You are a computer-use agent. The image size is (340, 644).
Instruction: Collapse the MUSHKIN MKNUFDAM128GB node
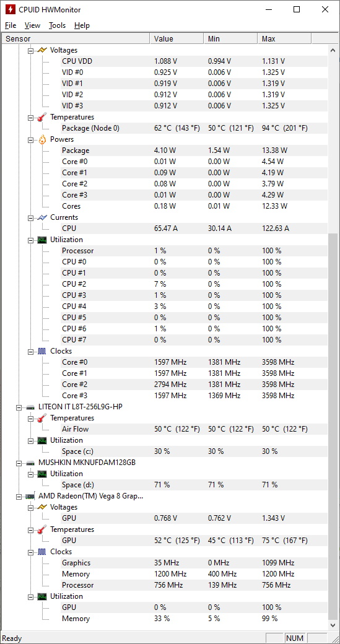(x=19, y=463)
